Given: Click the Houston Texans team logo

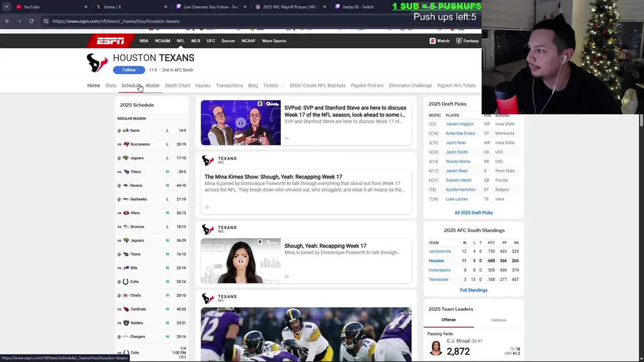Looking at the screenshot, I should pyautogui.click(x=97, y=63).
